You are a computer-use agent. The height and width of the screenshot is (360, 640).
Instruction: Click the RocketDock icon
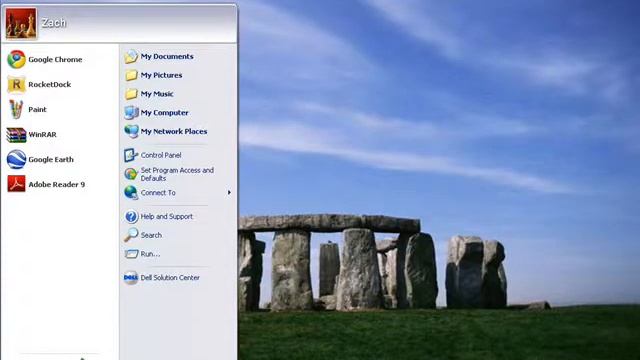pos(16,84)
